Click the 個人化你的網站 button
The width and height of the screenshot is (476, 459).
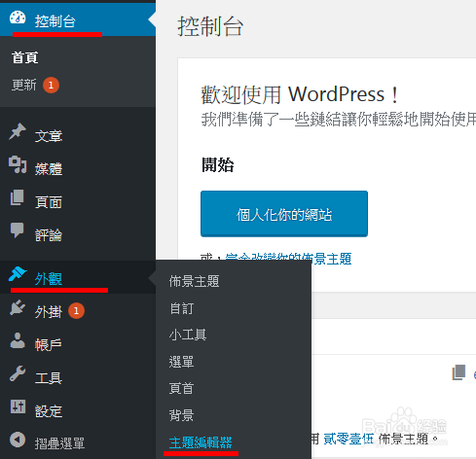[x=284, y=214]
